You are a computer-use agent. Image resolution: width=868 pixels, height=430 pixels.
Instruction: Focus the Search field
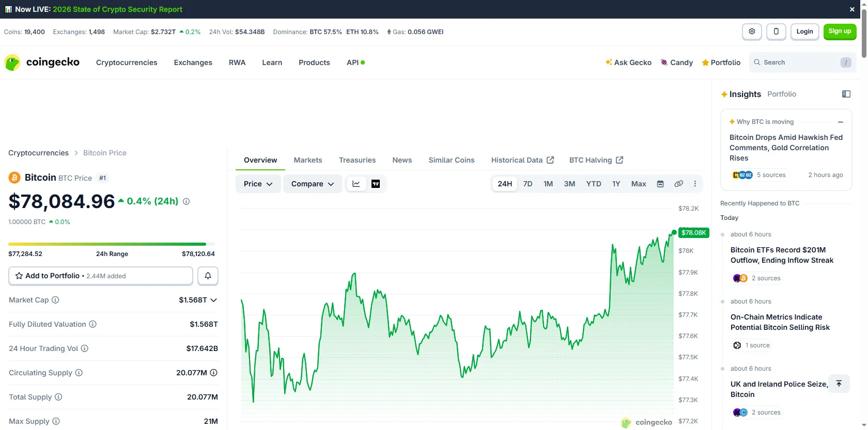[802, 62]
